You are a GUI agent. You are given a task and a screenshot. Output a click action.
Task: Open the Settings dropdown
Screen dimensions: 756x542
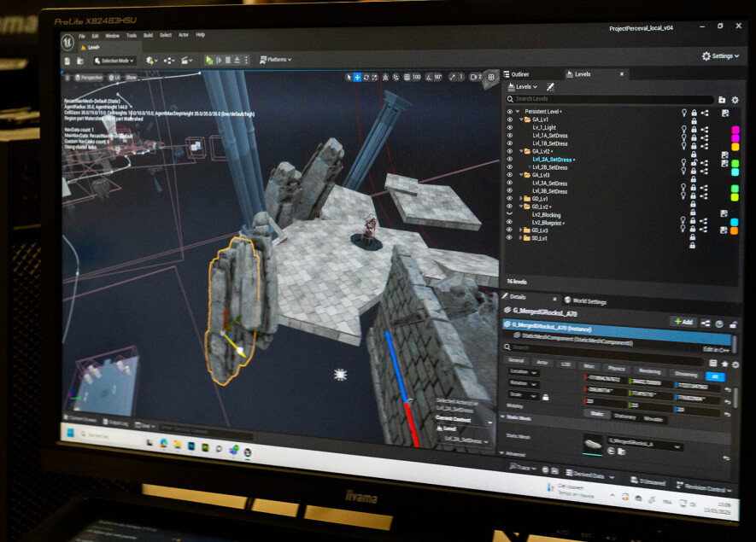720,55
